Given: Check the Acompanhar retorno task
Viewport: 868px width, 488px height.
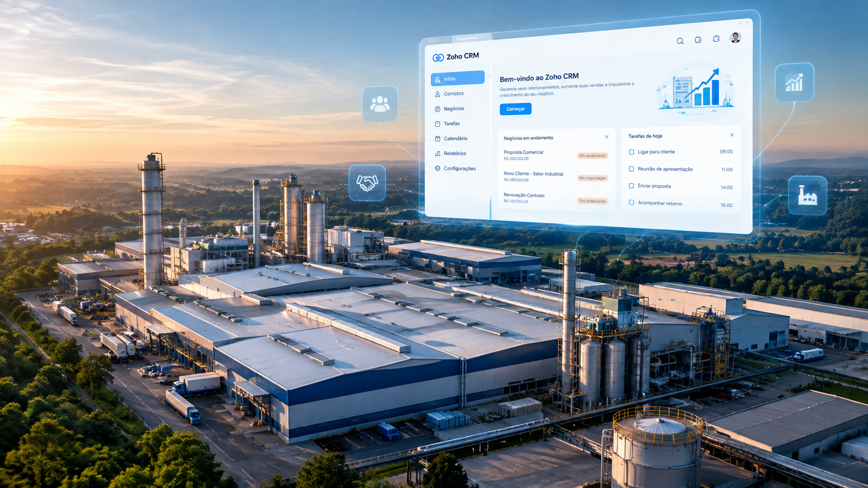Looking at the screenshot, I should [631, 202].
